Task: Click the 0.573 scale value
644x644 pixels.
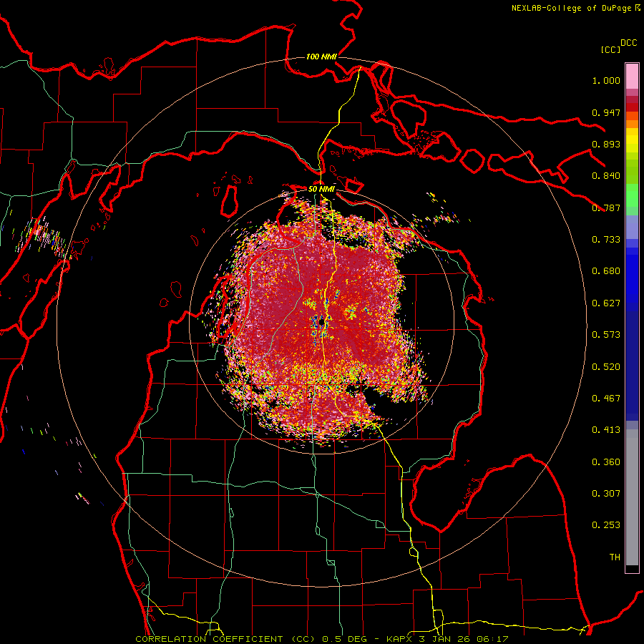Action: 606,335
